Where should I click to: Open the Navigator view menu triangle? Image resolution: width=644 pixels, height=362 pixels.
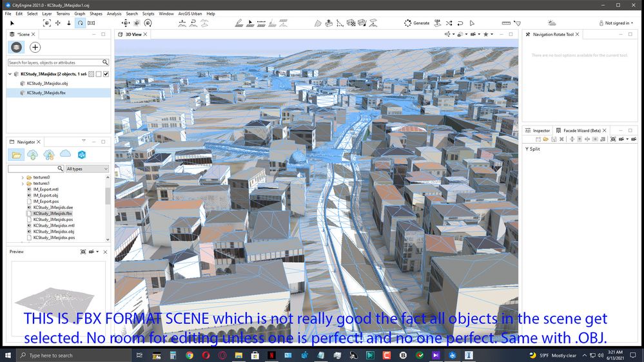coord(84,141)
